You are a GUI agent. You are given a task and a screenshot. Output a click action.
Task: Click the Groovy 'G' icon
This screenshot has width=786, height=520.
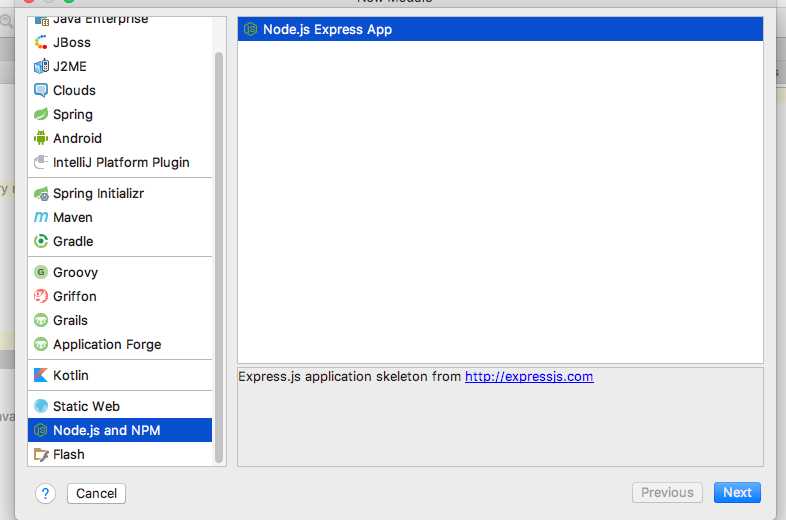(x=41, y=272)
